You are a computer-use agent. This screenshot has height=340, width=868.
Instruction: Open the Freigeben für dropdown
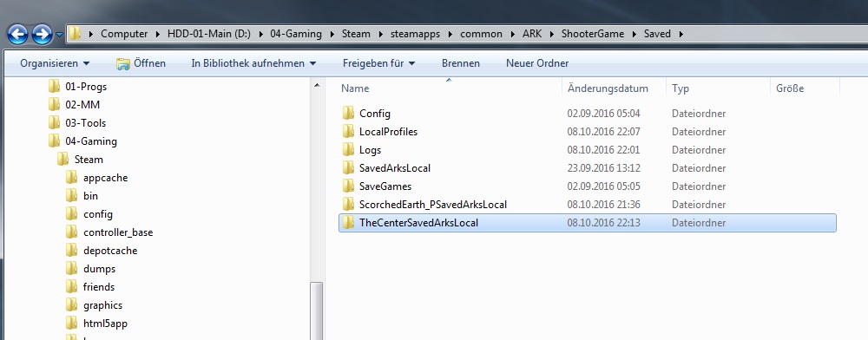(378, 63)
